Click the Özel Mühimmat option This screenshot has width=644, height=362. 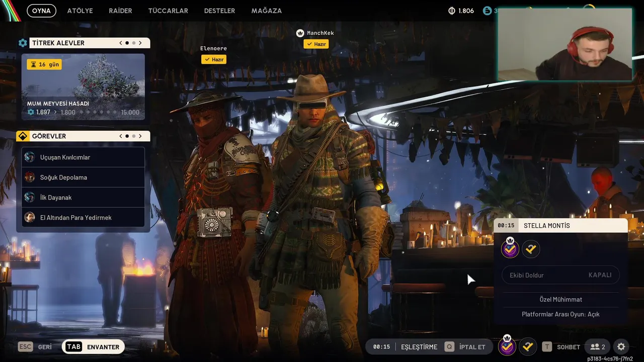coord(560,299)
